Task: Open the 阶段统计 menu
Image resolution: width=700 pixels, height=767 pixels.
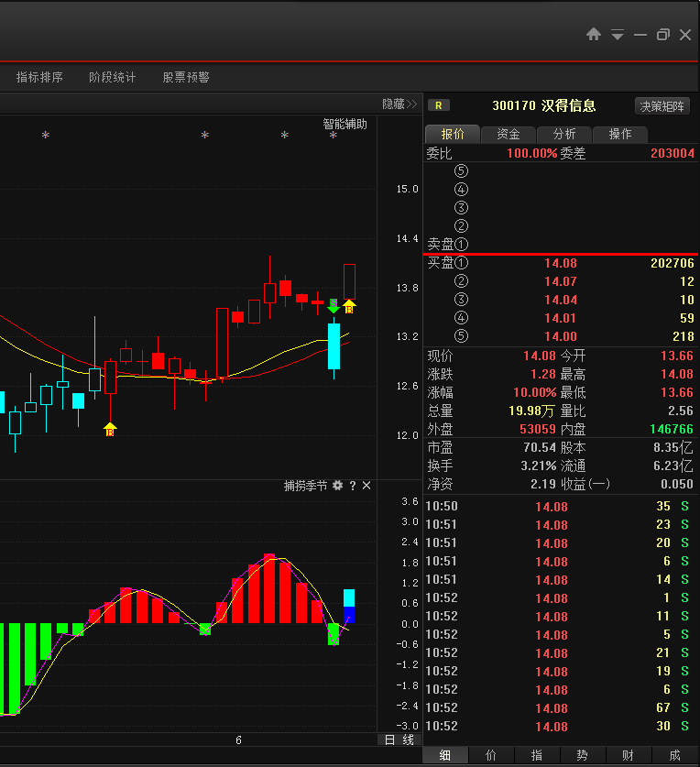Action: click(x=113, y=77)
